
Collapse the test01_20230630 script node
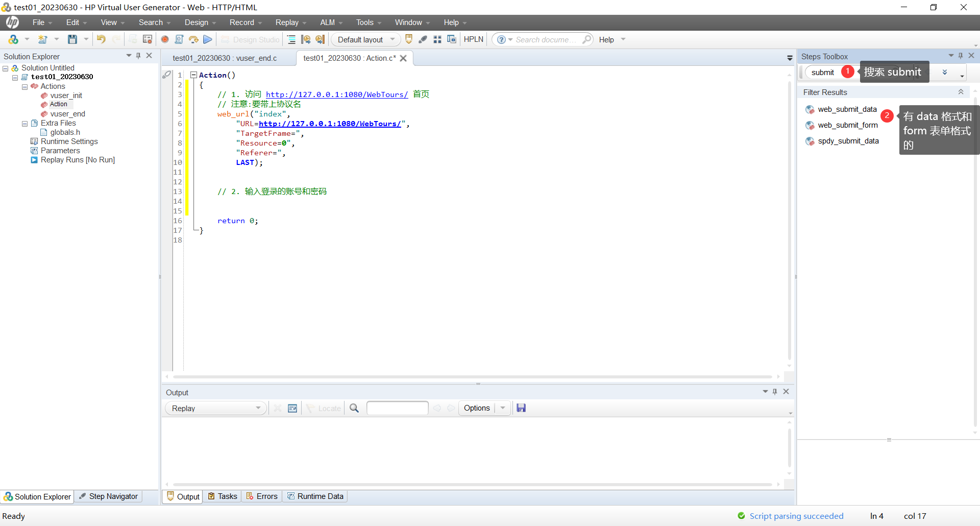(15, 78)
